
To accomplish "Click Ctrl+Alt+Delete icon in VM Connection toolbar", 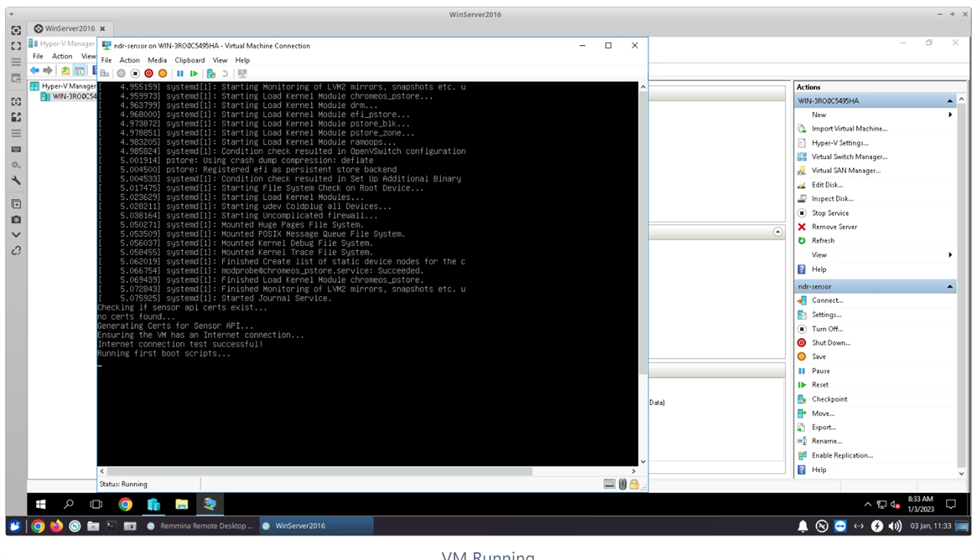I will coord(104,73).
